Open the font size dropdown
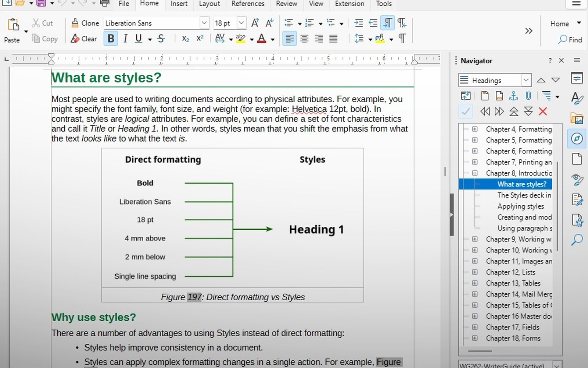Image resolution: width=588 pixels, height=368 pixels. point(241,23)
